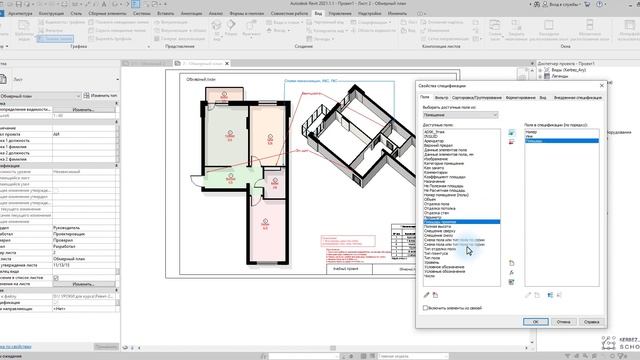Switch to Фильтр tab in dialog

pos(441,98)
